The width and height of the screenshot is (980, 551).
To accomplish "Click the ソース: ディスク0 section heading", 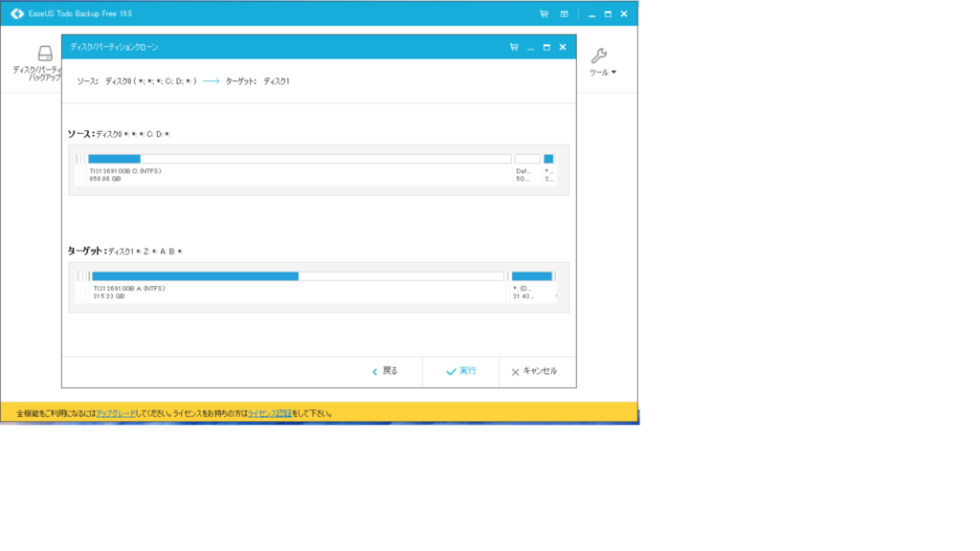I will tap(119, 134).
